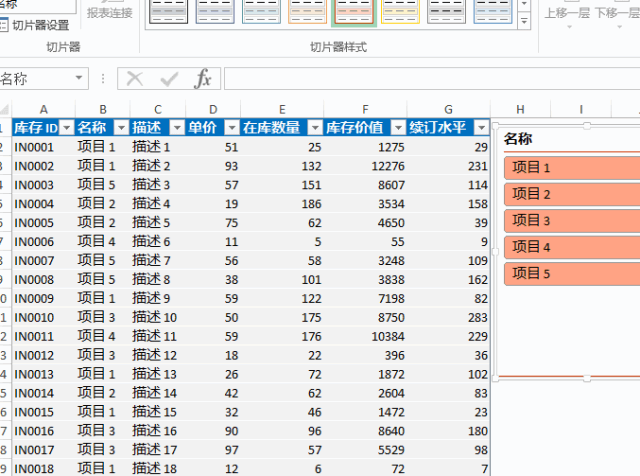Viewport: 640px width, 476px height.
Task: Click Report Connections (报表连接) button
Action: [x=109, y=12]
